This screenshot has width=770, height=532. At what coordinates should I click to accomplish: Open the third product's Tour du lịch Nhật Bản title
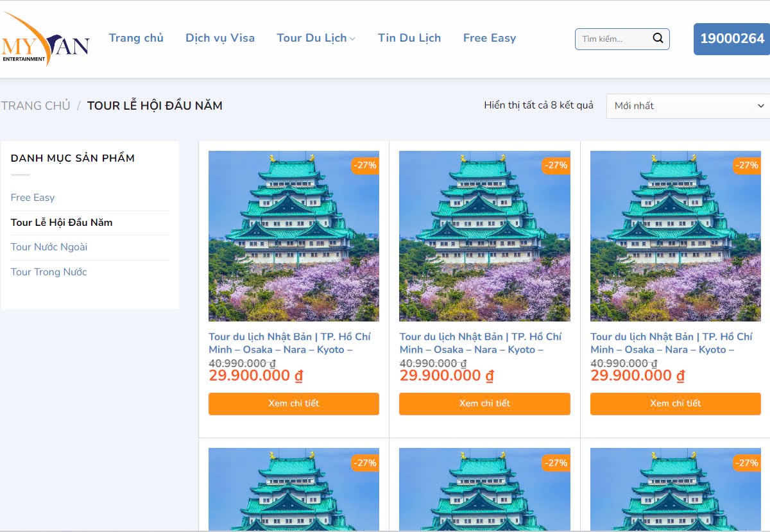[671, 343]
